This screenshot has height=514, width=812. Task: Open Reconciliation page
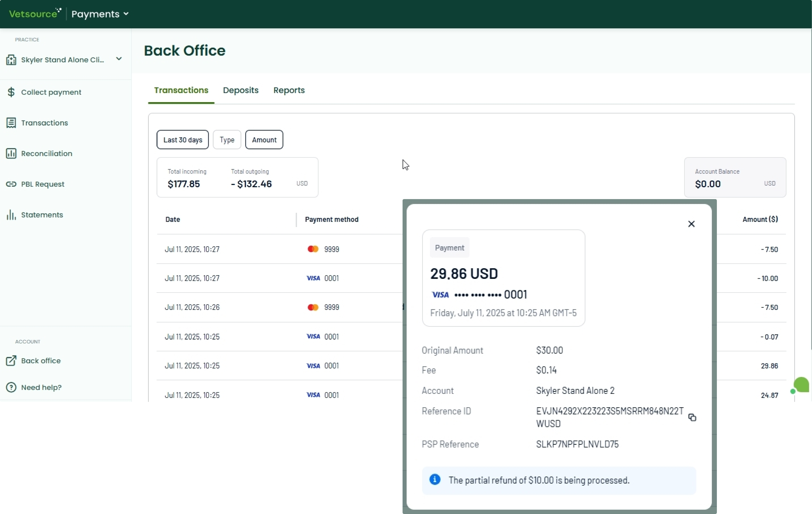(x=47, y=153)
